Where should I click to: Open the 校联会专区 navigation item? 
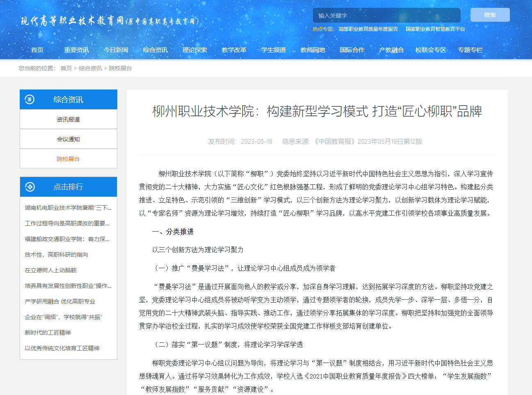[x=431, y=50]
